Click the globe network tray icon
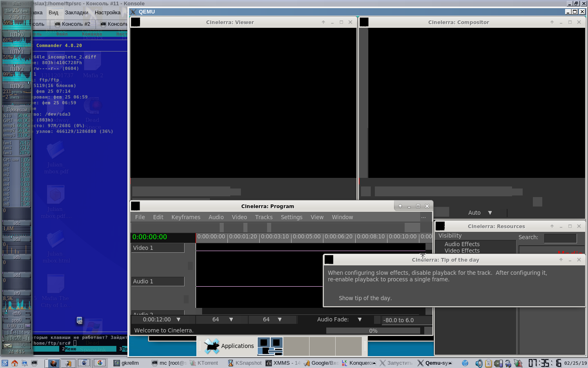This screenshot has width=588, height=368. [x=465, y=363]
